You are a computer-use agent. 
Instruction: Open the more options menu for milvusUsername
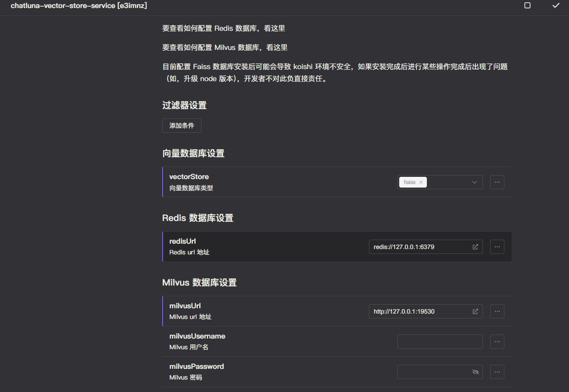point(497,341)
